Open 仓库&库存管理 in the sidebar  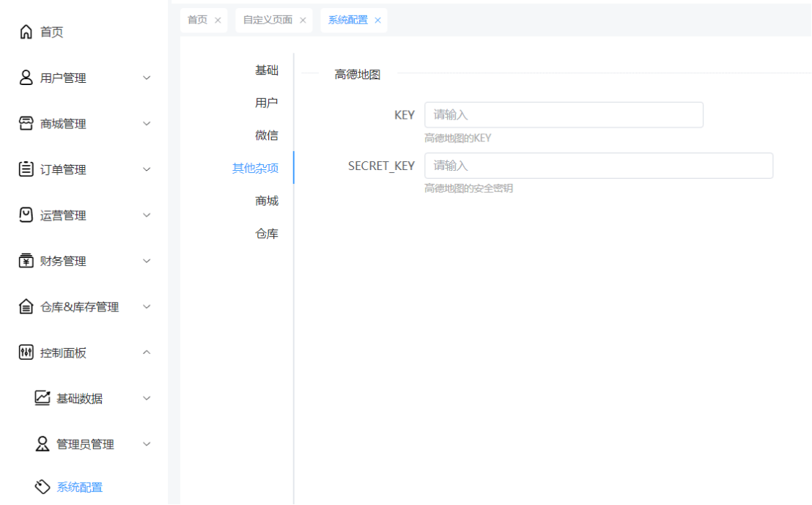[x=80, y=306]
